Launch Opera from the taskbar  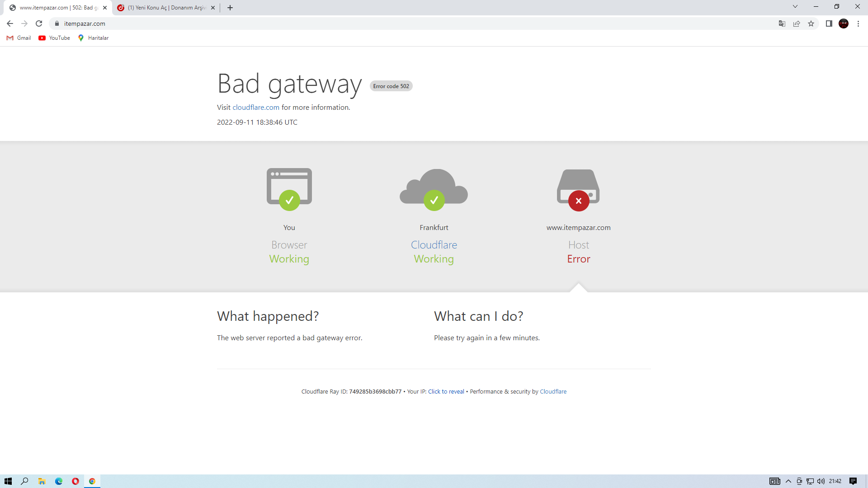[x=75, y=481]
